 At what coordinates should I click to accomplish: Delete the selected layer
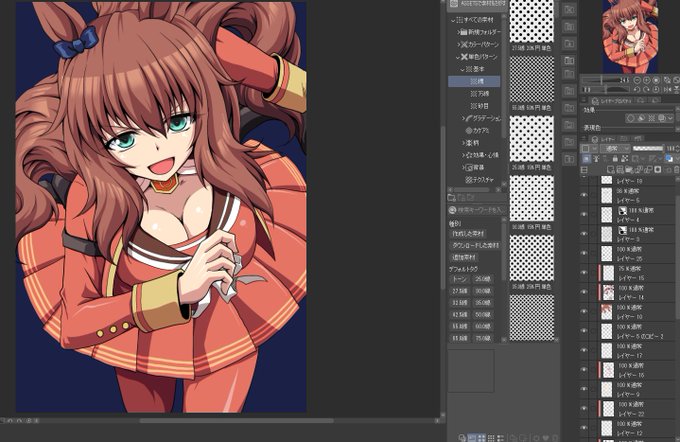(677, 170)
